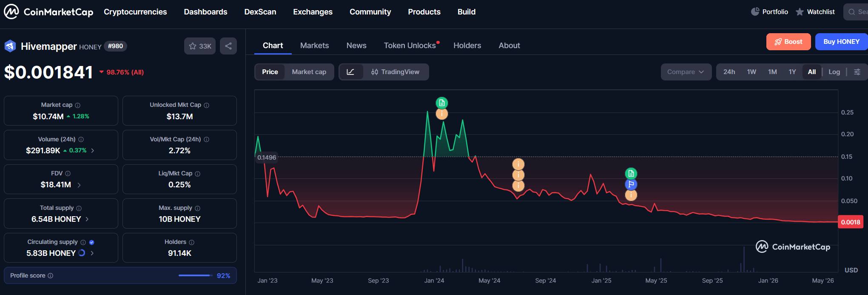Image resolution: width=868 pixels, height=295 pixels.
Task: Click the blue flag event marker on chart
Action: (631, 184)
